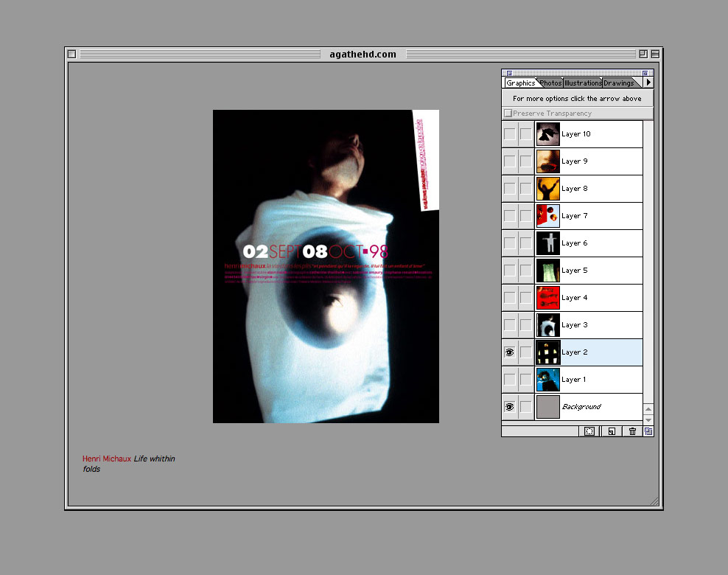Enable Preserve Transparency checkbox
The height and width of the screenshot is (575, 728).
pyautogui.click(x=508, y=113)
